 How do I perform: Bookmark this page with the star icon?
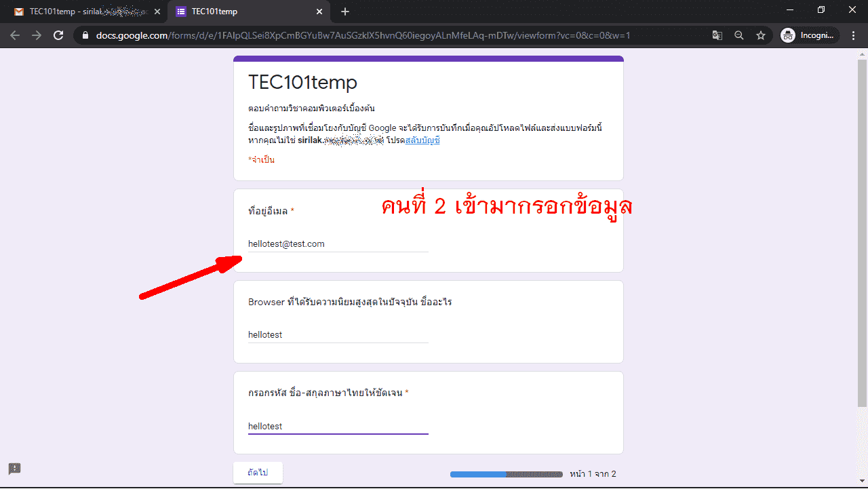click(x=761, y=35)
